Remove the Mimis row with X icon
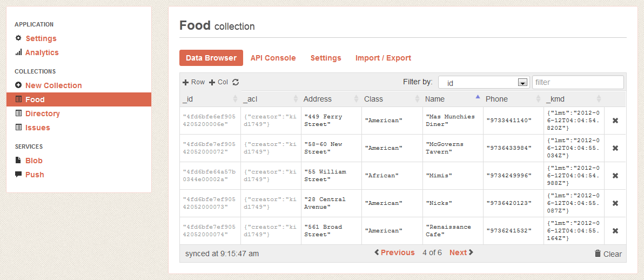644x280 pixels. (615, 176)
